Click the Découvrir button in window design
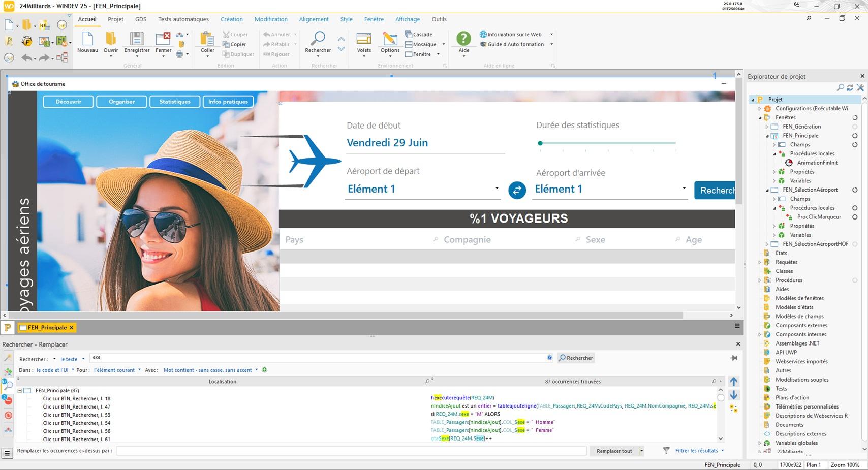Screen dimensions: 868x470 pos(69,102)
